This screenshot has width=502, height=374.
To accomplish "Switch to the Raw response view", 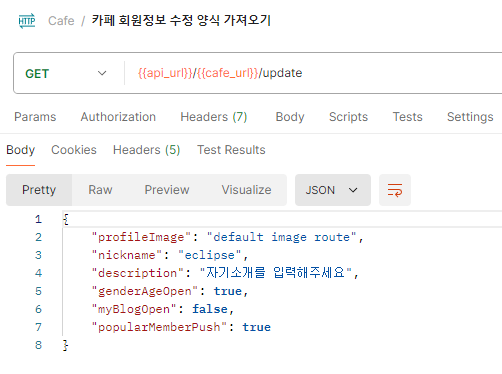I will tap(100, 190).
